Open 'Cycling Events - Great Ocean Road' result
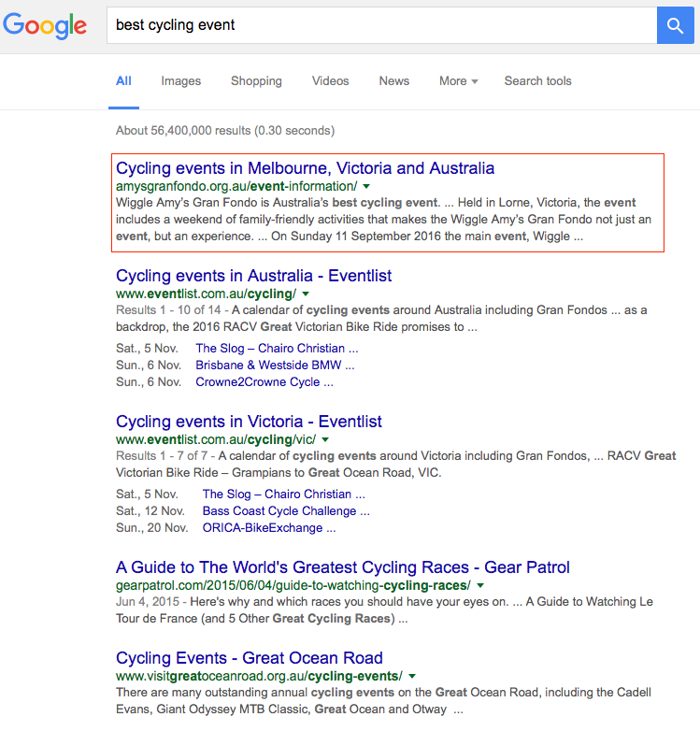700x731 pixels. 250,658
